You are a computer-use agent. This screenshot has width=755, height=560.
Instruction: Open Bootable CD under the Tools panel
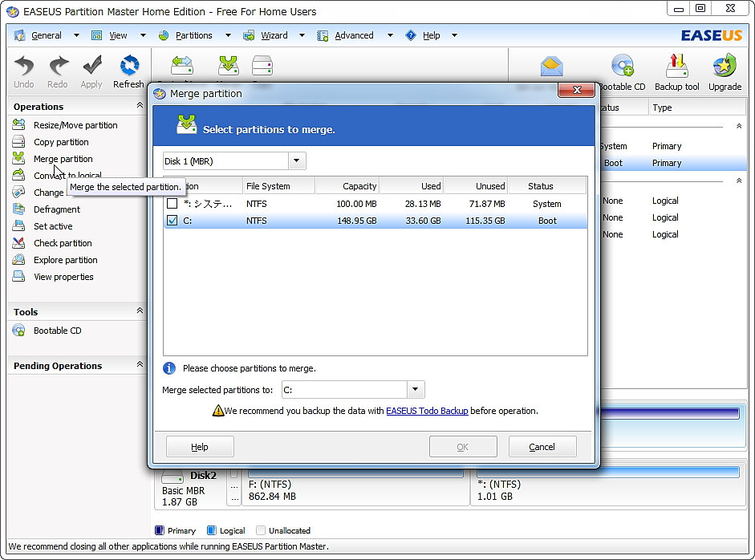[57, 331]
